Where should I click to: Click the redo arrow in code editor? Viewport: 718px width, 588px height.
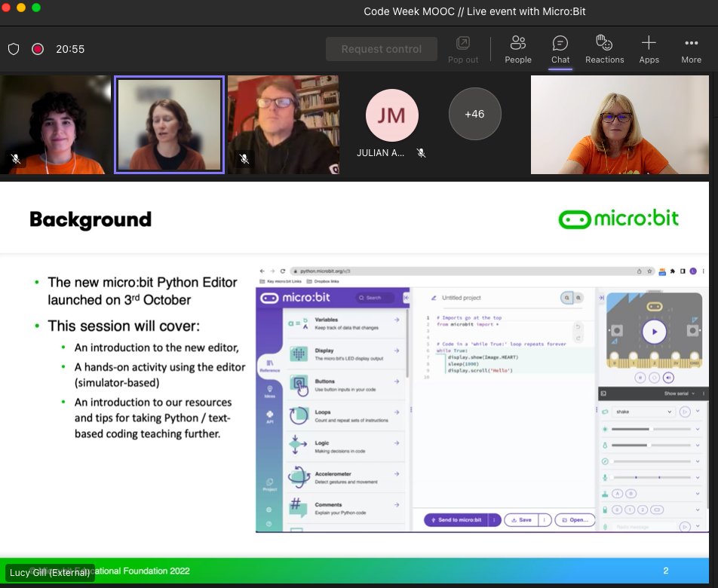(x=578, y=338)
